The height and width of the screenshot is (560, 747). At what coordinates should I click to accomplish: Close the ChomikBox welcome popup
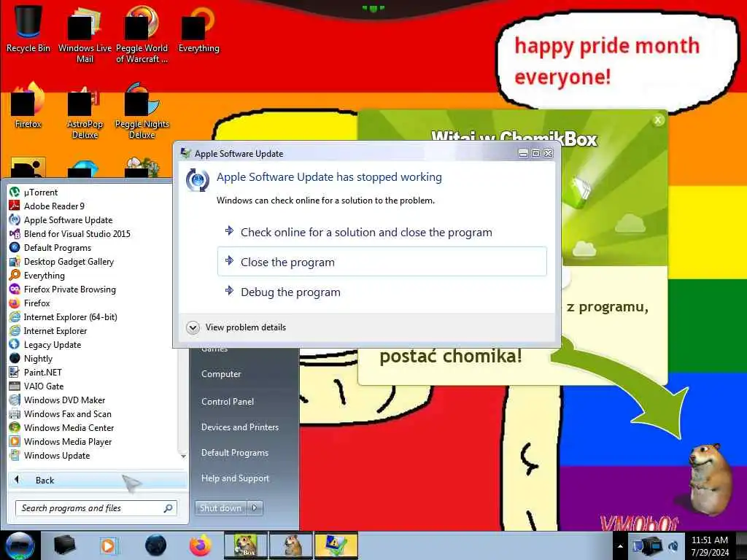coord(658,120)
